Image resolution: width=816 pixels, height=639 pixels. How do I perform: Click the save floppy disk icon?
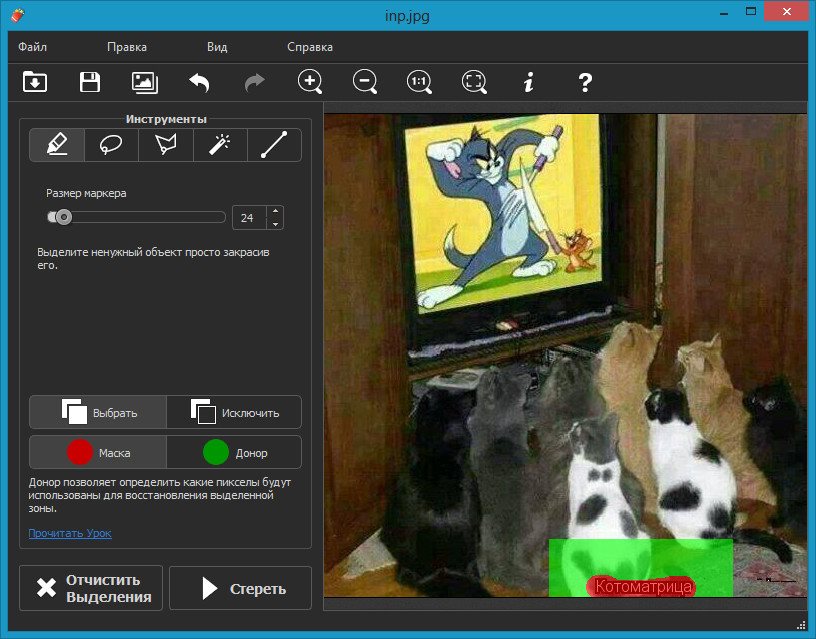point(90,82)
